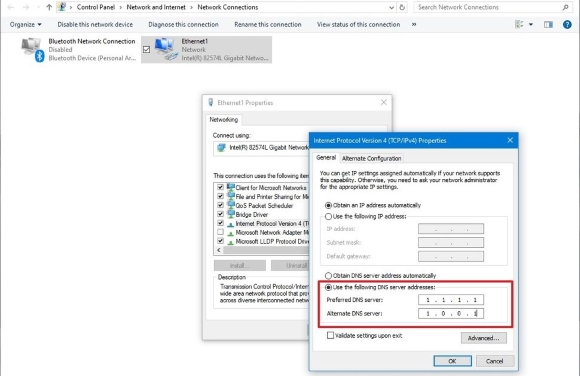Click View status of this connection

(358, 24)
